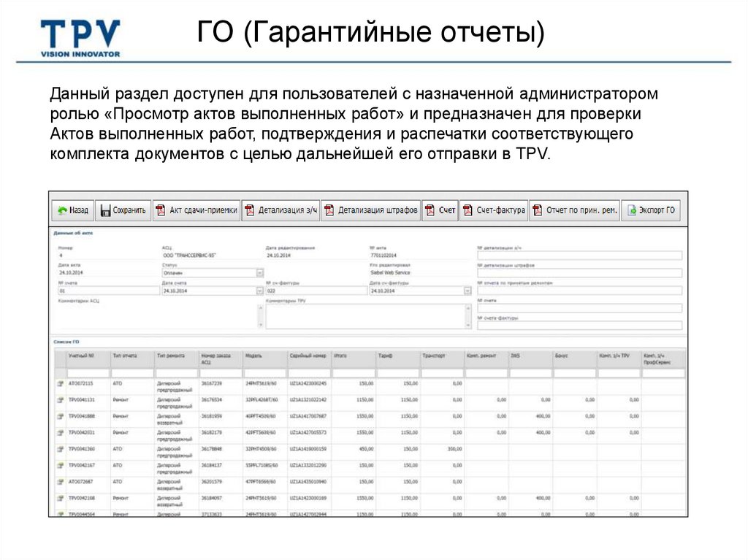Click the row icon next to ATO072115
748x560 pixels.
tap(61, 382)
